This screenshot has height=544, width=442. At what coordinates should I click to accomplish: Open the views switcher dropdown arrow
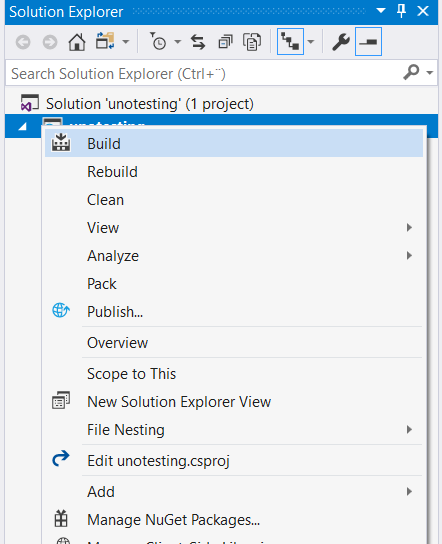pyautogui.click(x=126, y=42)
